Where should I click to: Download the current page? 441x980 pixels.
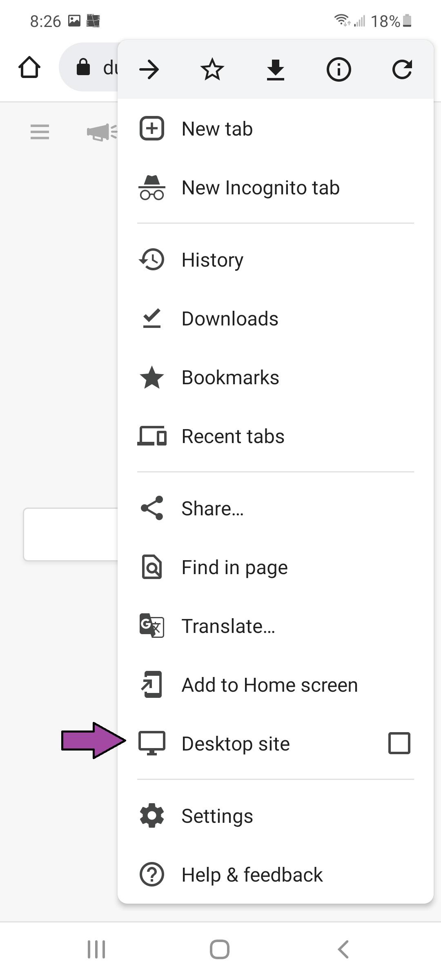click(x=275, y=69)
